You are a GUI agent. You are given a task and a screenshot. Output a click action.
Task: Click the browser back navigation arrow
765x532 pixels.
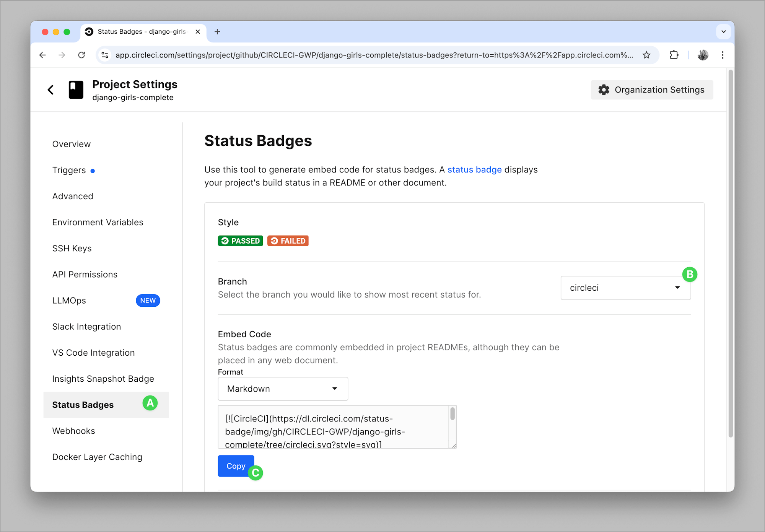42,55
